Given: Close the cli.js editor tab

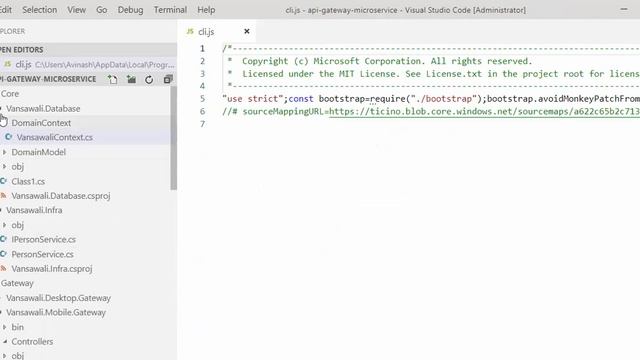Looking at the screenshot, I should tap(247, 31).
